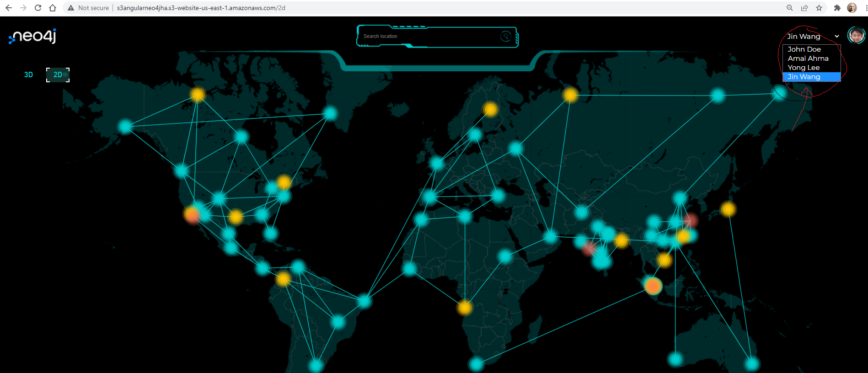
Task: Select the yellow node in Colombia
Action: tap(284, 278)
